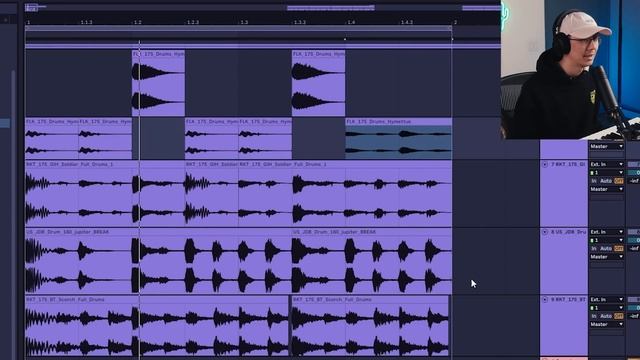Select first US_JDB_Drum_160_jupiter_BREAK clip

click(158, 261)
